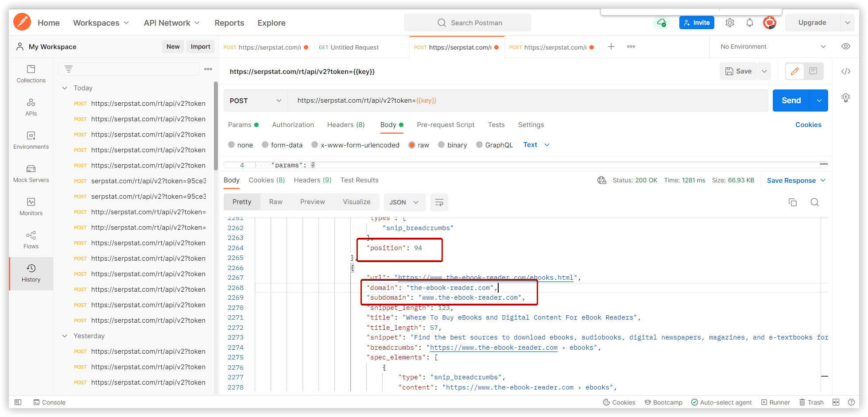868x417 pixels.
Task: Open the History sidebar panel
Action: [31, 273]
